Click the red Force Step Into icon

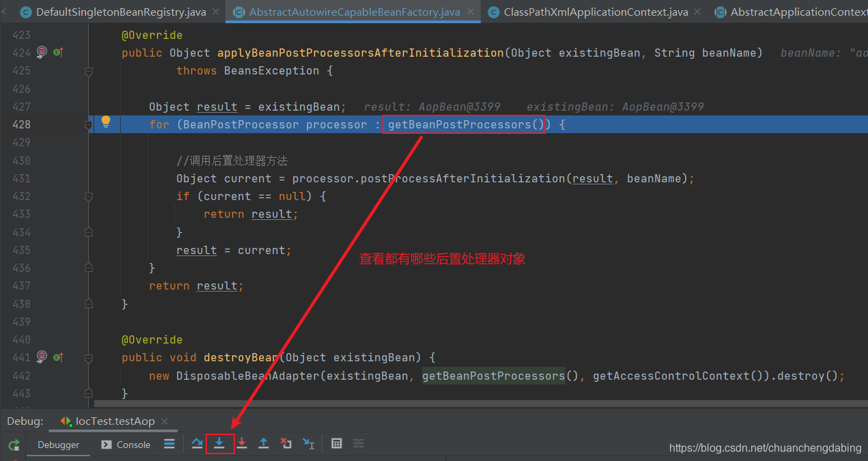point(242,444)
